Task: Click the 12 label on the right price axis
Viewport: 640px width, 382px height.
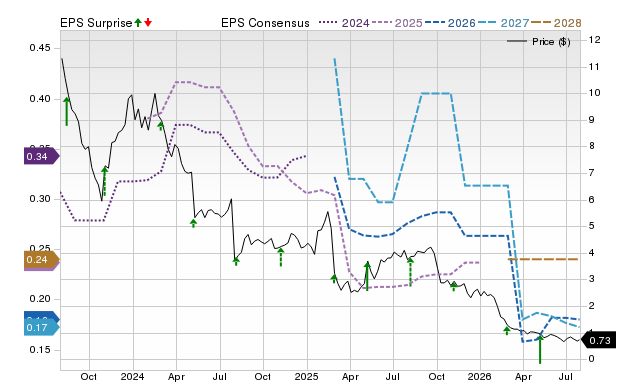Action: [594, 40]
